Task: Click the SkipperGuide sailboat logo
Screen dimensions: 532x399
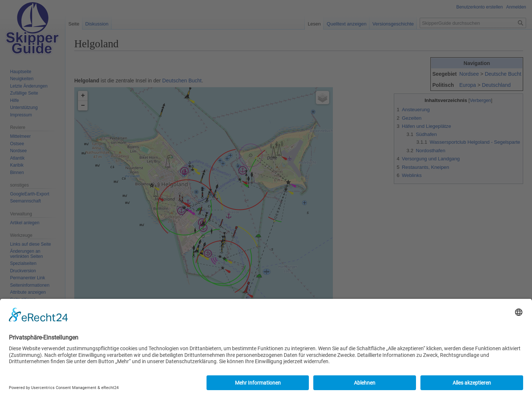Action: click(33, 28)
